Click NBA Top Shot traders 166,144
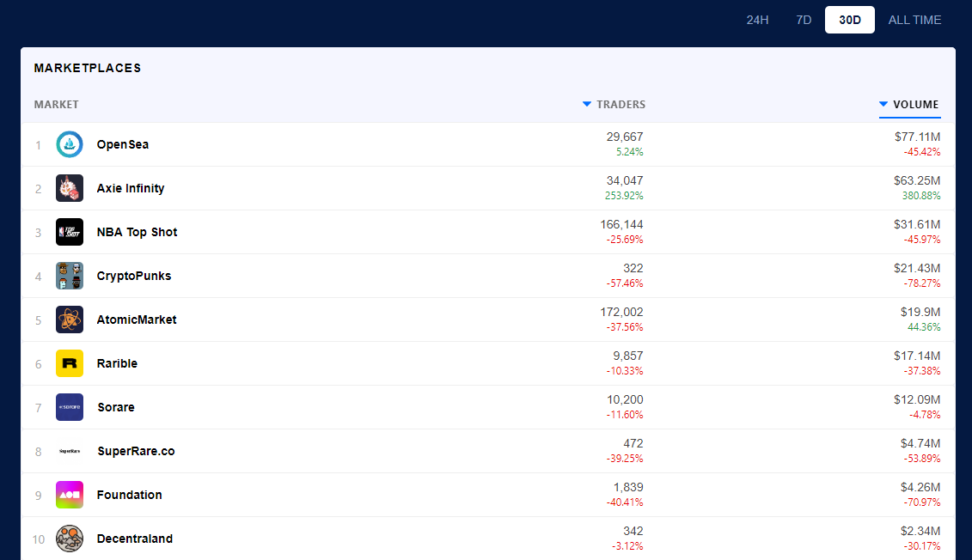 621,224
